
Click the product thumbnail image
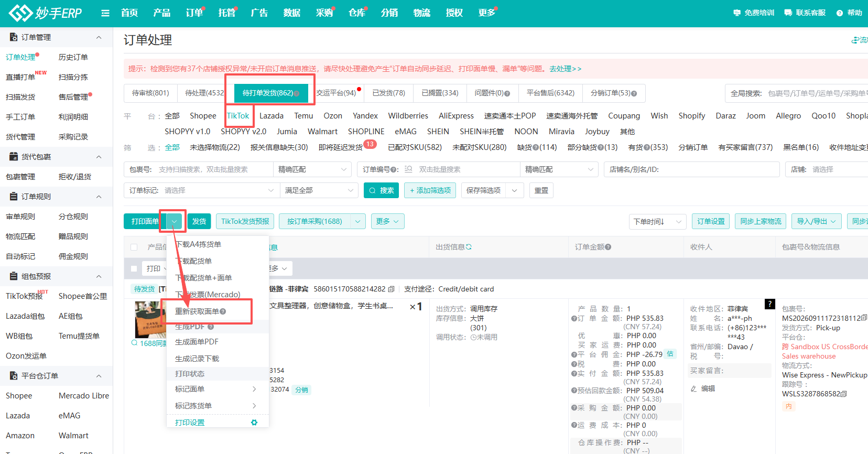pos(150,319)
